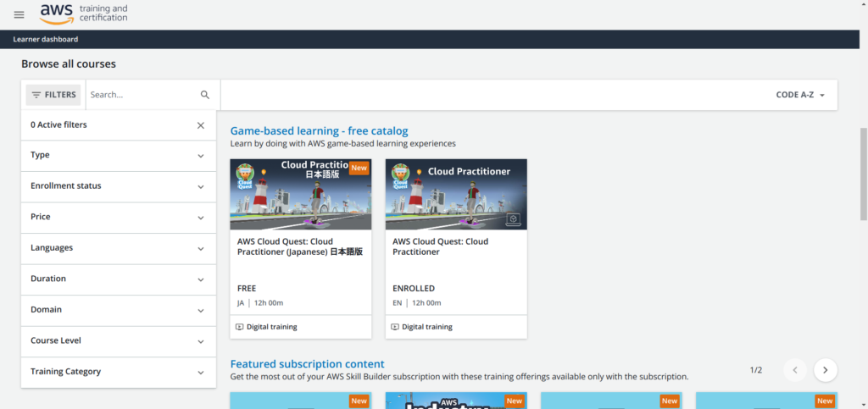Click Digital training icon on Japanese course card
This screenshot has width=868, height=409.
[x=239, y=327]
